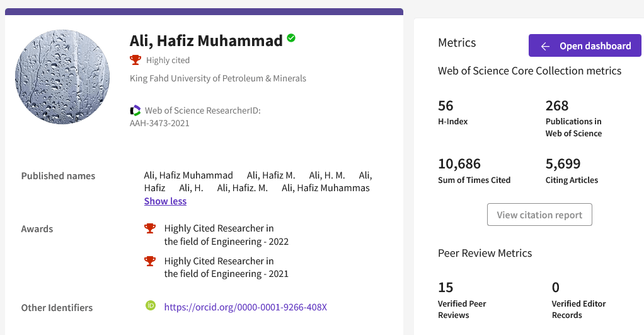
Task: Collapse published names with Show less
Action: pyautogui.click(x=165, y=201)
